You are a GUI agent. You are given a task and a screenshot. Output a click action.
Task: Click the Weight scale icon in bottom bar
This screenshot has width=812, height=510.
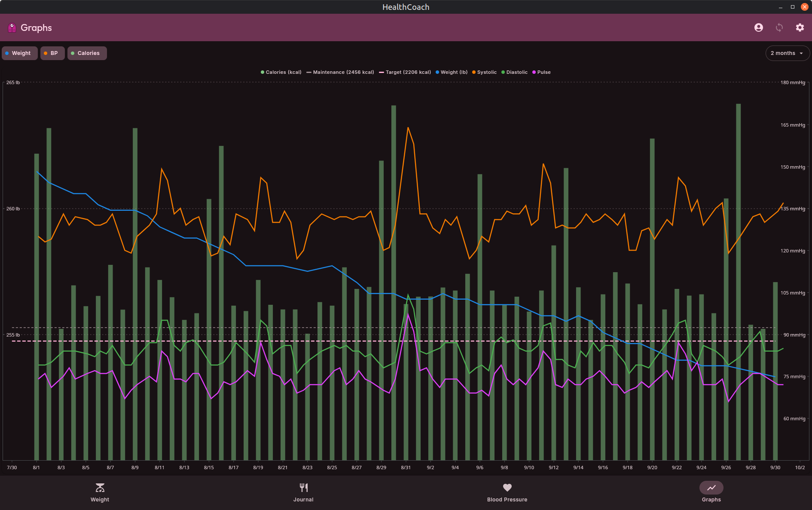[100, 488]
